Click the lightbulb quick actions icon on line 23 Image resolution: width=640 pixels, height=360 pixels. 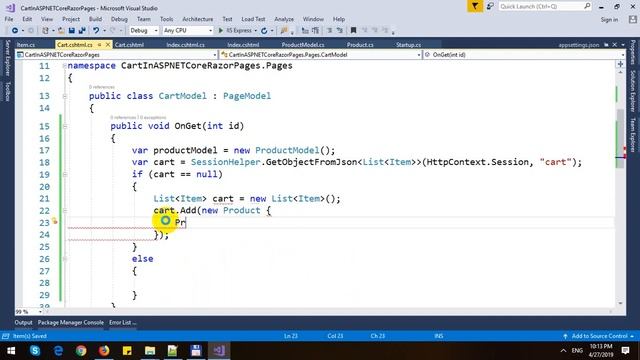(x=54, y=221)
